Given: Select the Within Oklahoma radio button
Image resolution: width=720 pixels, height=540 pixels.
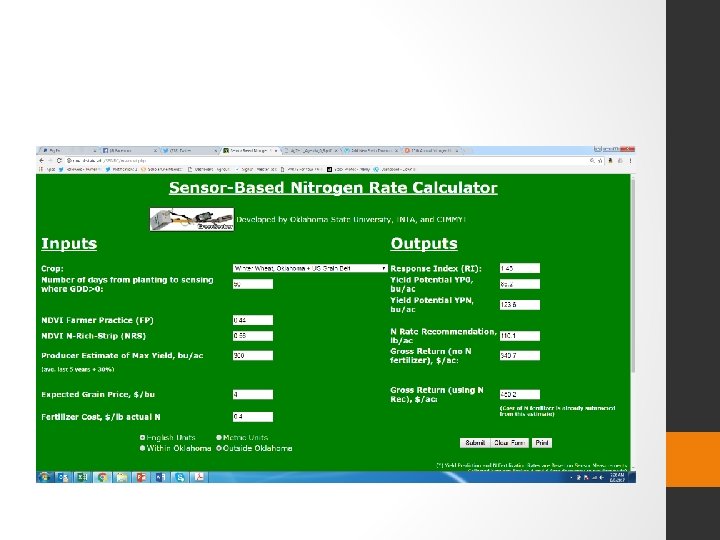Looking at the screenshot, I should pos(142,448).
